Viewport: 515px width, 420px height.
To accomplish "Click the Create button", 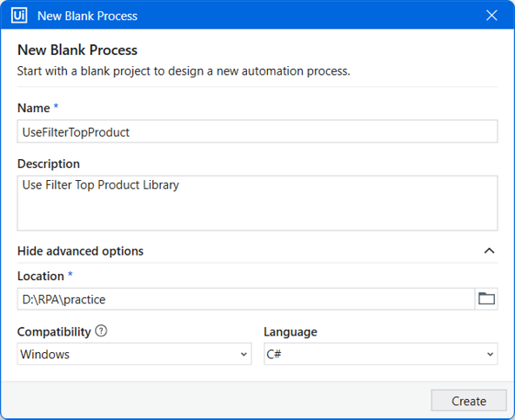I will pyautogui.click(x=469, y=401).
